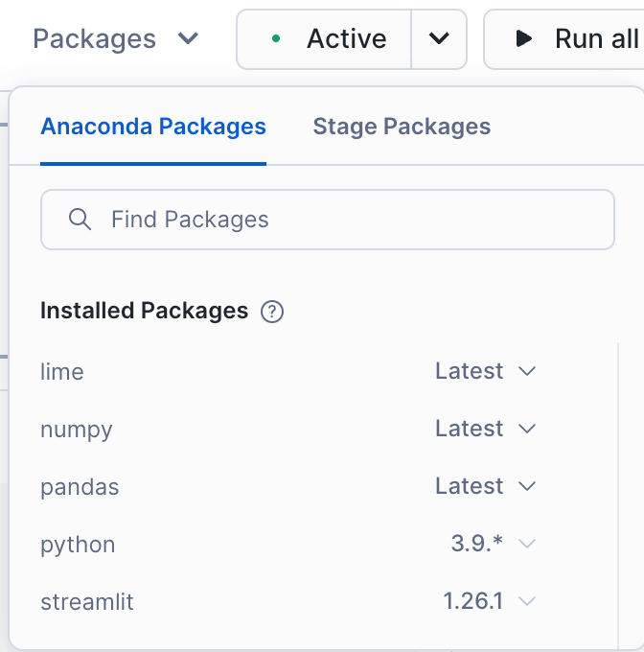Open version dropdown for pandas package
The width and height of the screenshot is (644, 652).
click(x=526, y=486)
